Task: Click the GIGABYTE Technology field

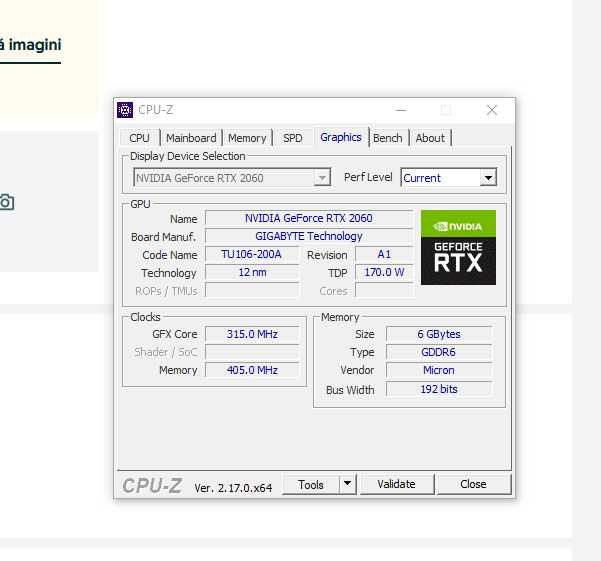Action: (309, 236)
